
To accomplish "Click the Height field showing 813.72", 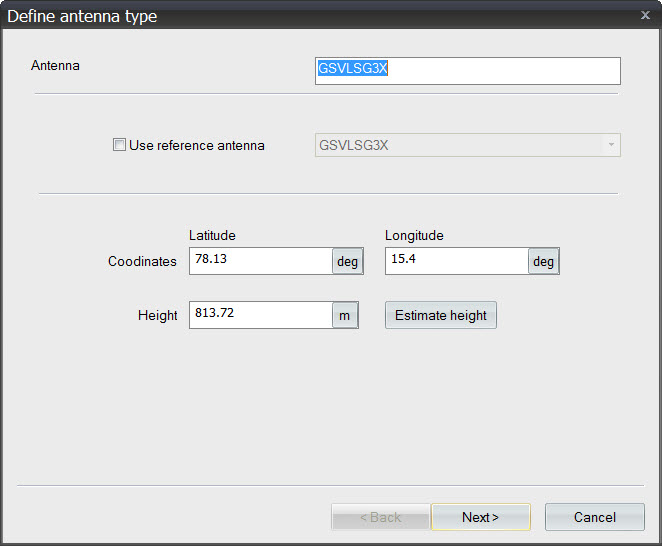I will (x=260, y=315).
